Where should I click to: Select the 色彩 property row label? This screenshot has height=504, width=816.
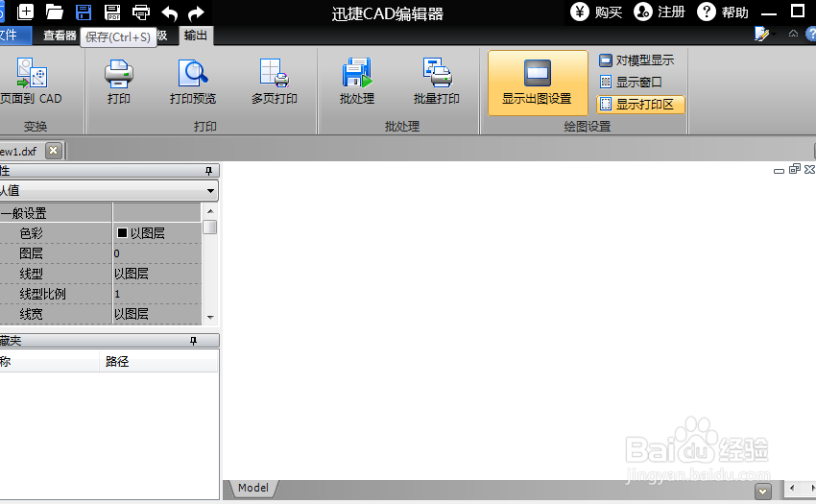(32, 233)
